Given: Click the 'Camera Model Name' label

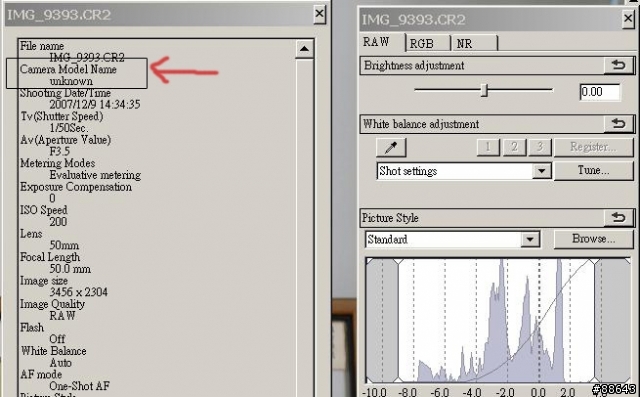Looking at the screenshot, I should 68,69.
